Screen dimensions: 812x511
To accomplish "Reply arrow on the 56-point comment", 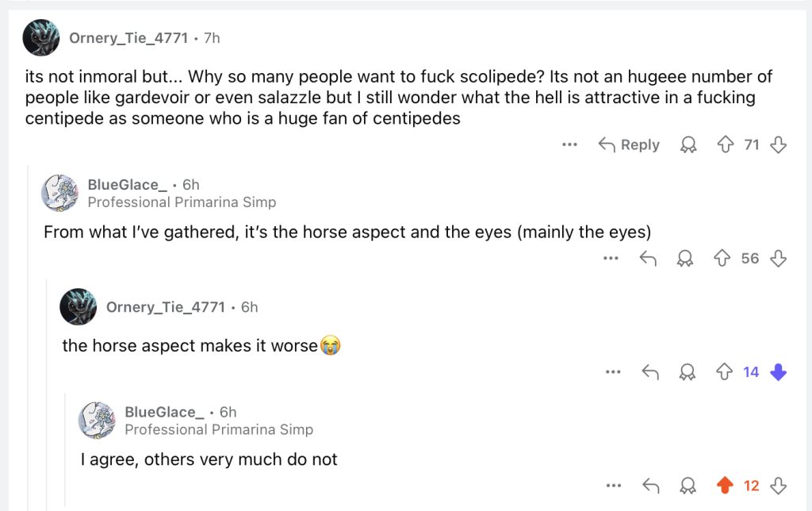I will (648, 258).
